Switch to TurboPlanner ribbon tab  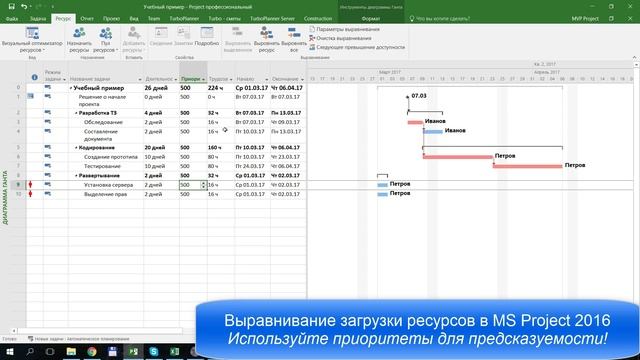click(184, 18)
